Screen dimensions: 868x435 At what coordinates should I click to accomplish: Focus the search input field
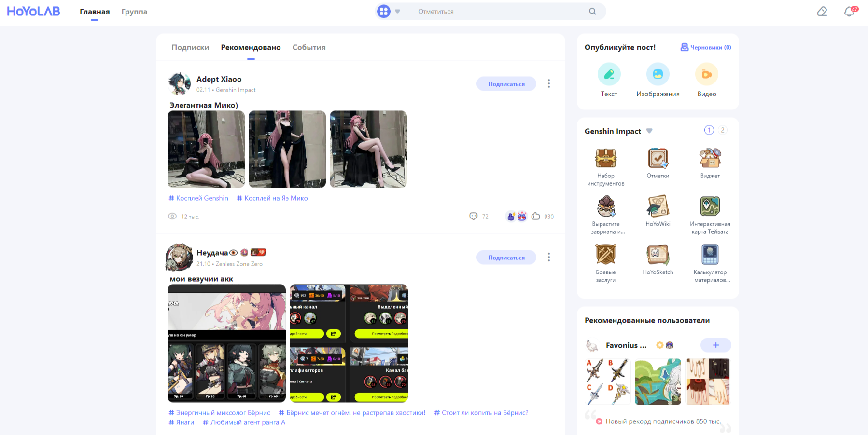click(500, 12)
